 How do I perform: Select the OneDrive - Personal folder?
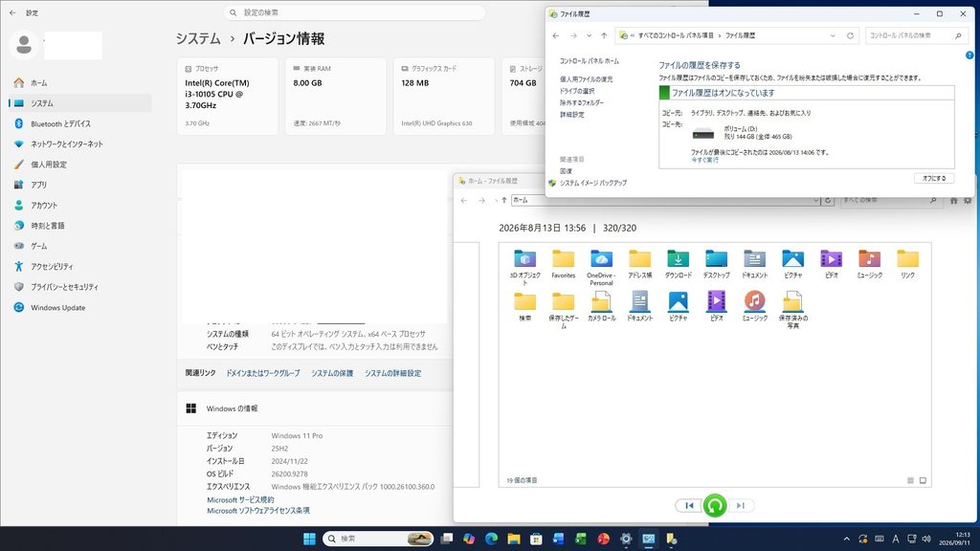601,268
